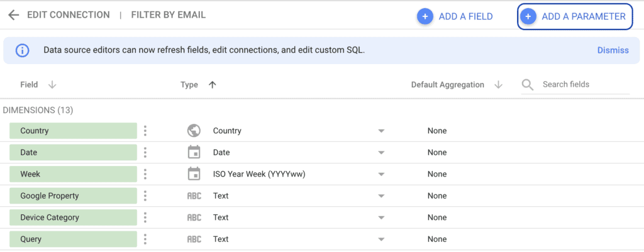This screenshot has height=252, width=644.
Task: Click the ABC text icon for Query
Action: click(x=194, y=239)
